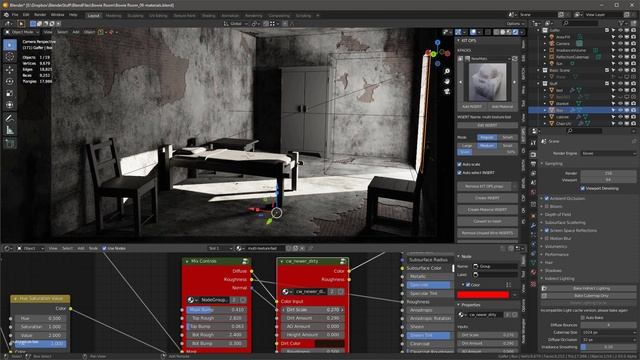
Task: Switch to the Shading workspace tab
Action: pyautogui.click(x=208, y=16)
